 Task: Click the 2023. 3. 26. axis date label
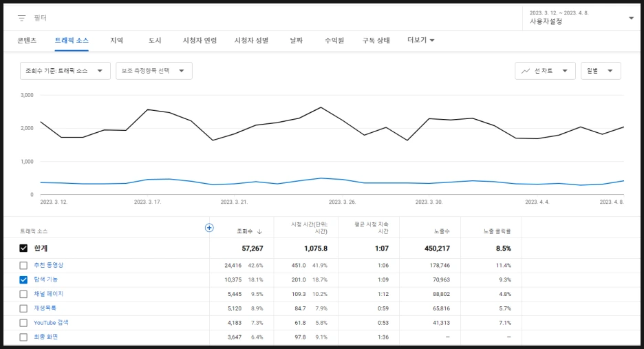tap(342, 202)
